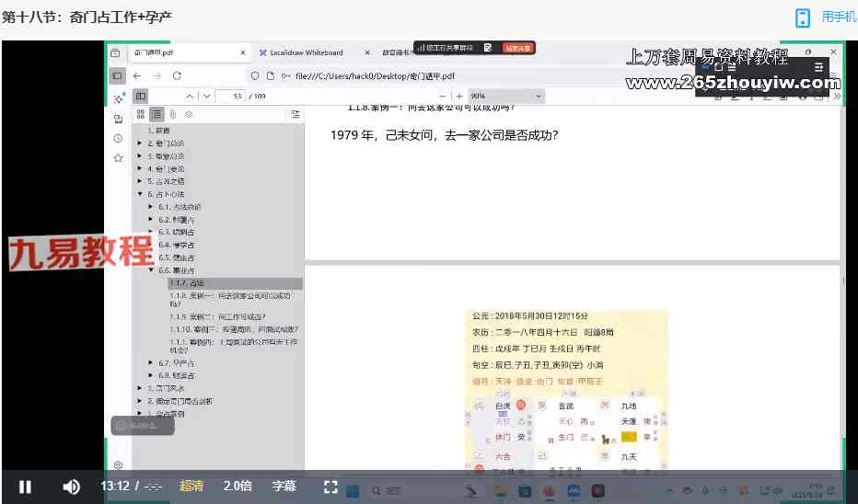Show the PDF thumbnails view

(x=141, y=114)
